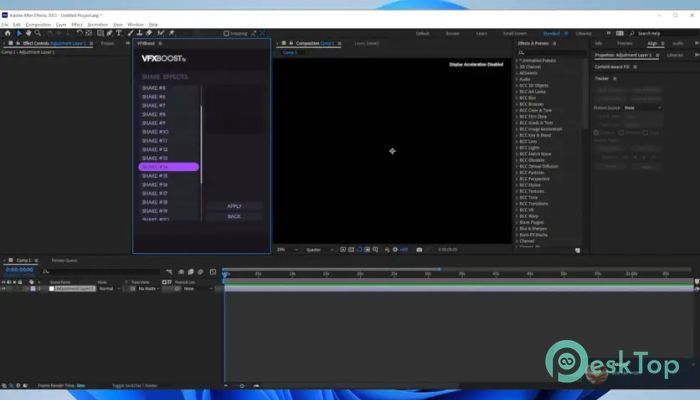Switch to the Align panel tab

click(652, 43)
